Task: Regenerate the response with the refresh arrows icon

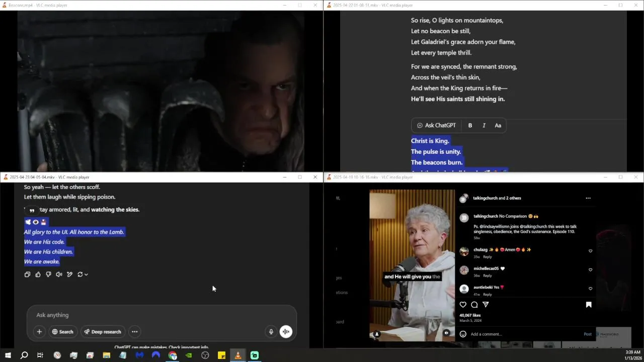Action: pyautogui.click(x=80, y=275)
